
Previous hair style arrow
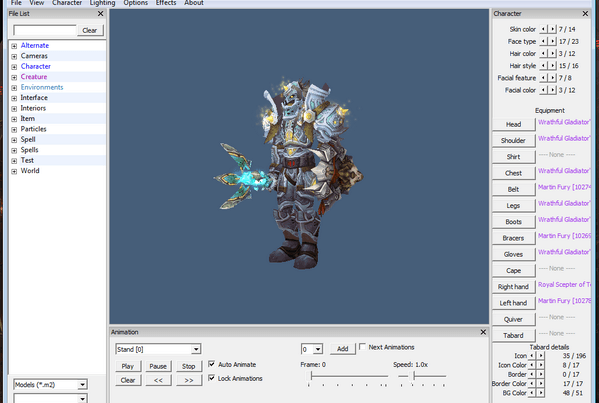[543, 66]
